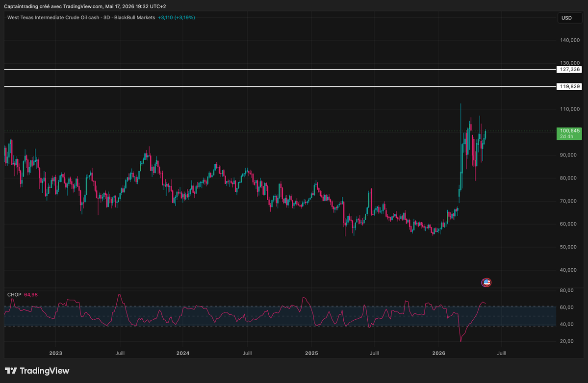
Task: Open the USD currency selector
Action: (x=569, y=18)
